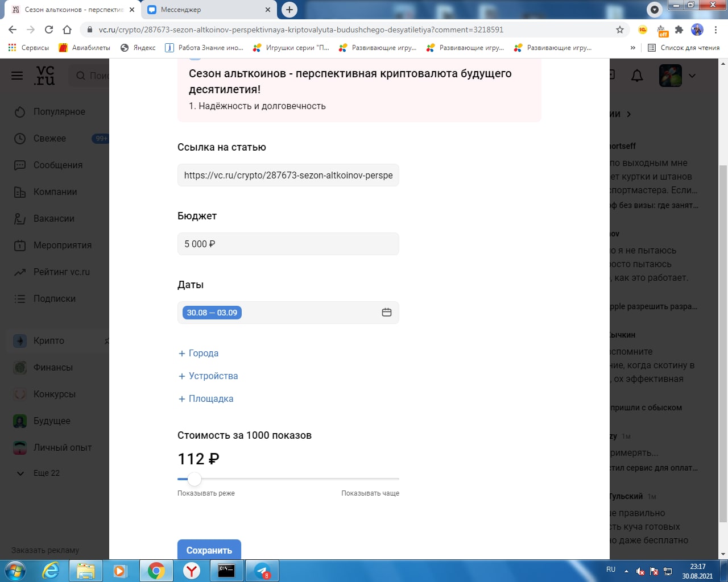The width and height of the screenshot is (728, 582).
Task: Expand the profile dropdown chevron
Action: [692, 76]
